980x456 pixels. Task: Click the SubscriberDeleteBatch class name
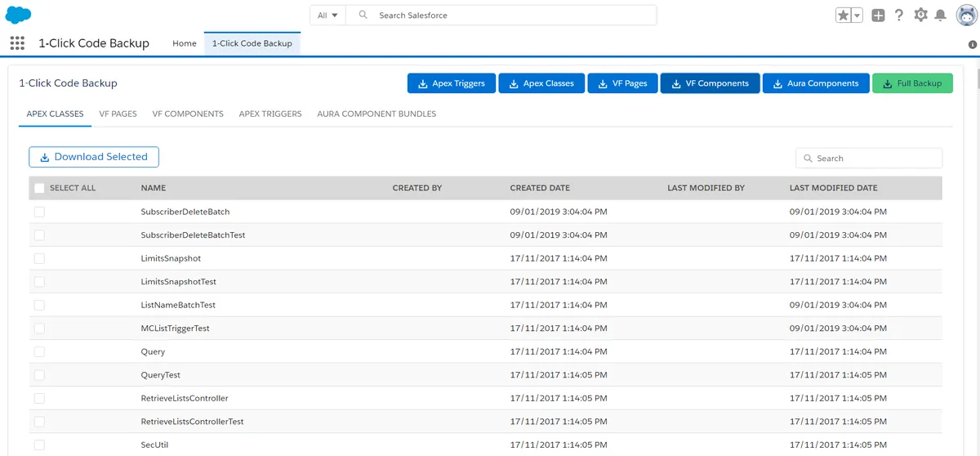coord(185,212)
